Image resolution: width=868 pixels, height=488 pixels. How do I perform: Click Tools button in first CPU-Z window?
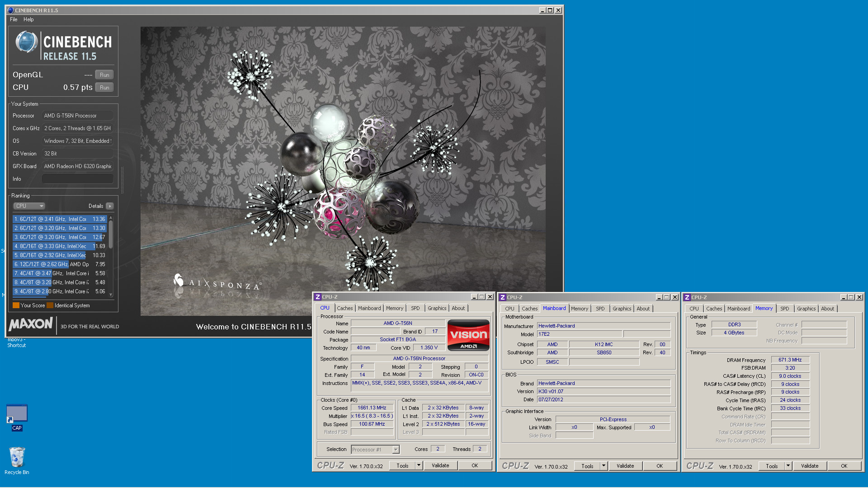(x=402, y=465)
